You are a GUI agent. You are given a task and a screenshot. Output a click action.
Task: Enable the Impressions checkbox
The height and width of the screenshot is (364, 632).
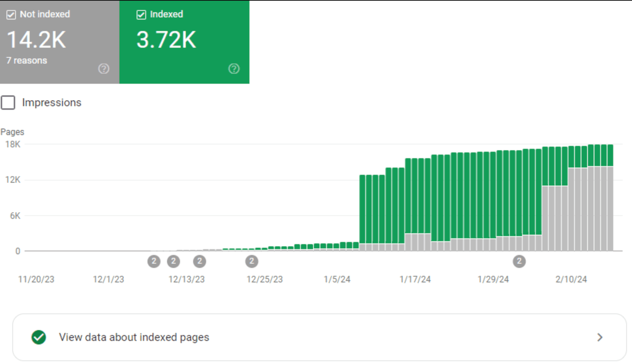click(x=8, y=103)
